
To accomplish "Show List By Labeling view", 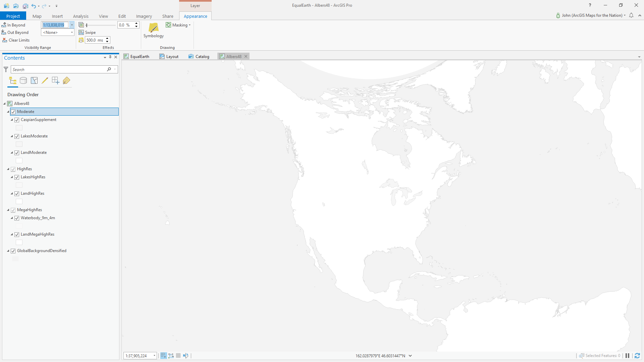I will coord(66,80).
